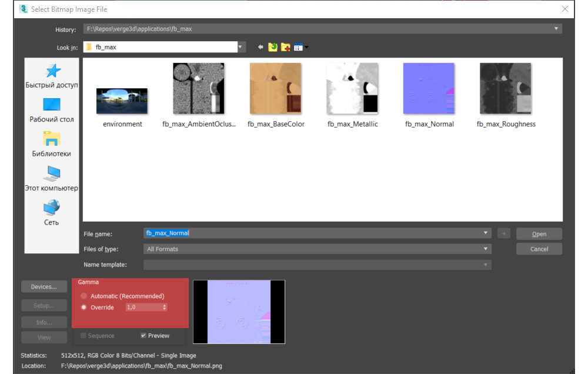Viewport: 588px width, 374px height.
Task: Go to Рабочий стол desktop location
Action: click(52, 110)
